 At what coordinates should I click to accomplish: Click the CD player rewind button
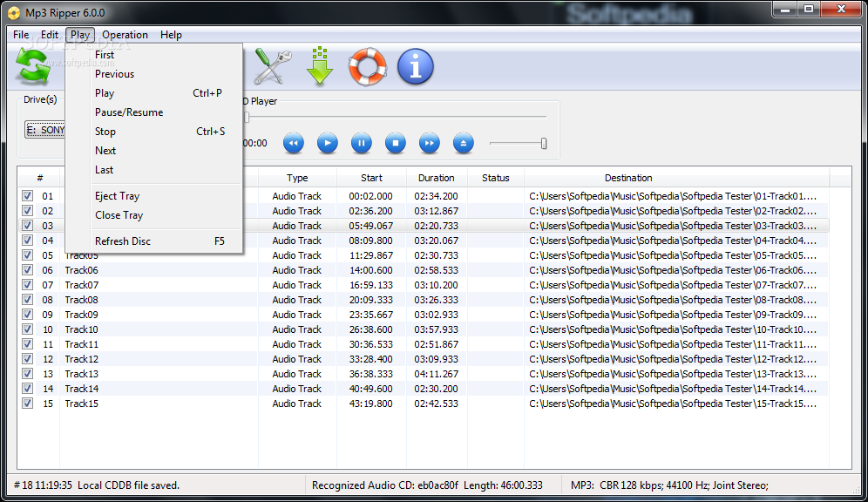[294, 143]
